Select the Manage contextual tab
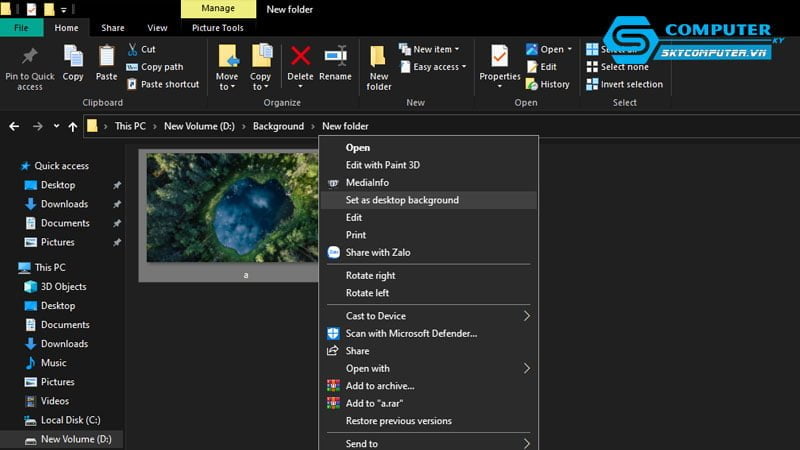 point(218,9)
